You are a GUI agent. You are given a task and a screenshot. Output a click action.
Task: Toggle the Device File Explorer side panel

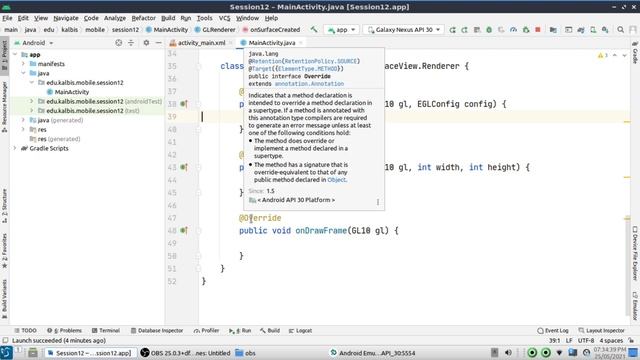[635, 253]
